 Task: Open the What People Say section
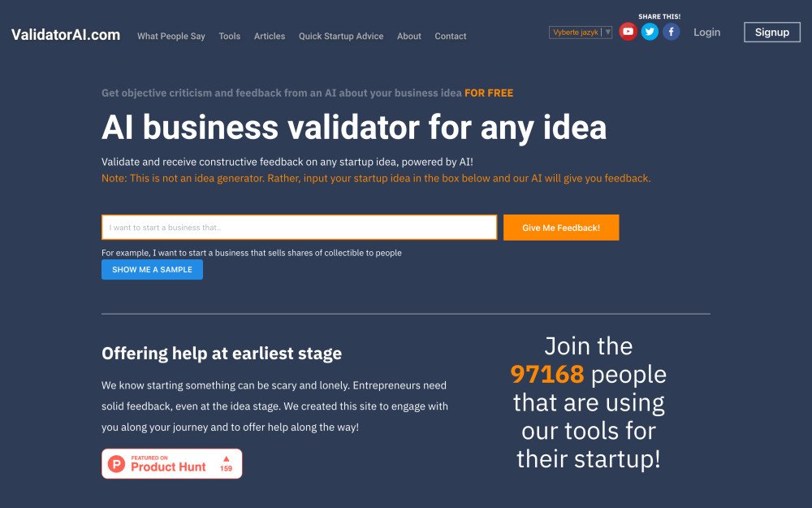(x=171, y=36)
